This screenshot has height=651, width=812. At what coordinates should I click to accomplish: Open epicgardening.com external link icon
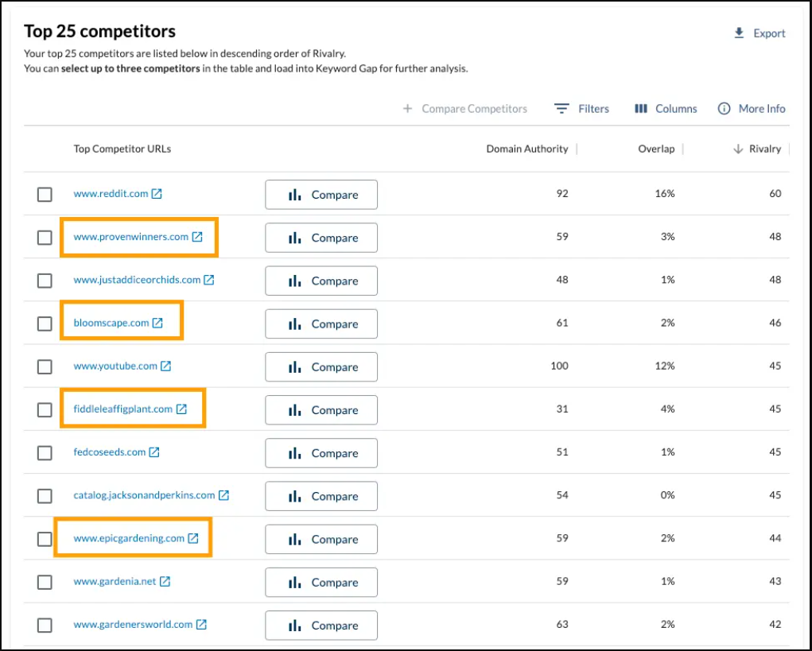(x=193, y=538)
